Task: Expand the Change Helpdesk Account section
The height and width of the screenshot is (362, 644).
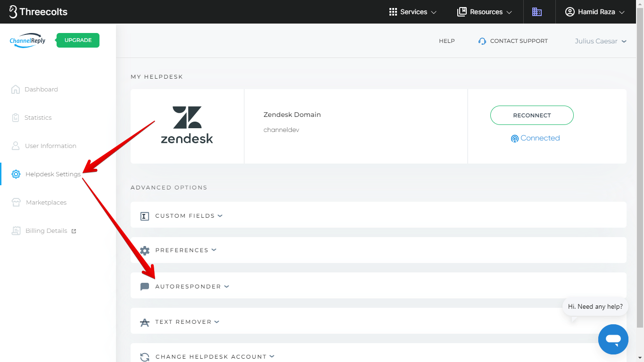Action: (x=379, y=354)
